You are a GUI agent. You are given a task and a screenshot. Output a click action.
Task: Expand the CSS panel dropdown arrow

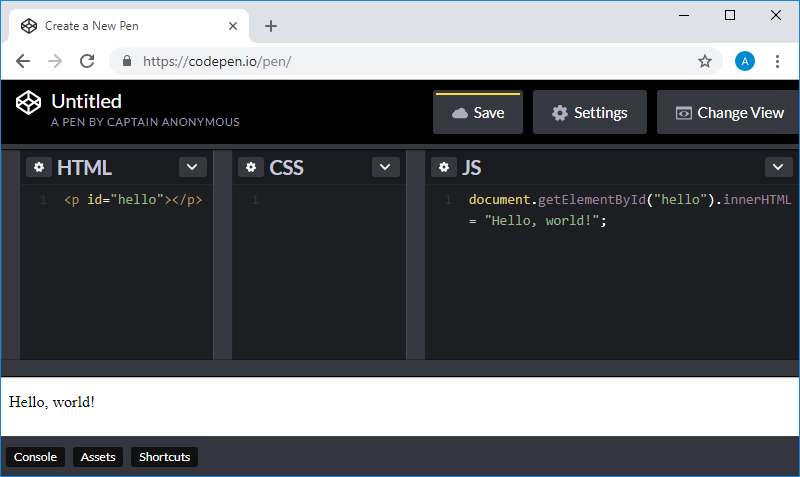click(x=385, y=167)
